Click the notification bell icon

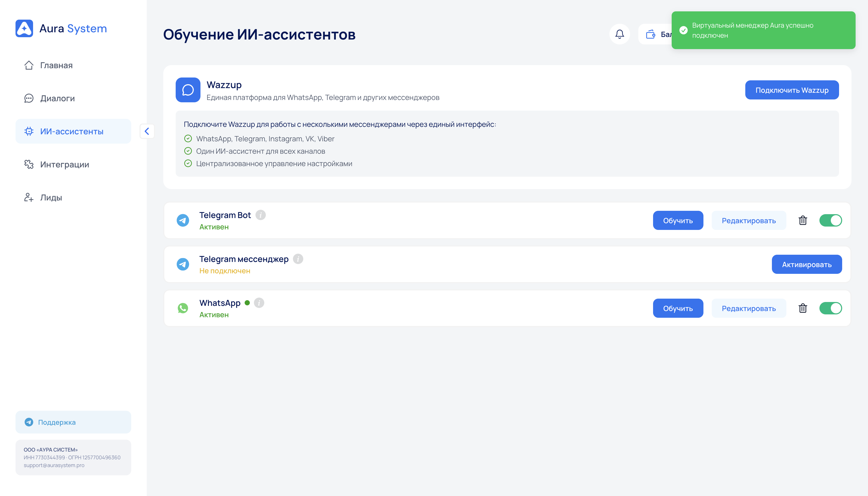[619, 34]
